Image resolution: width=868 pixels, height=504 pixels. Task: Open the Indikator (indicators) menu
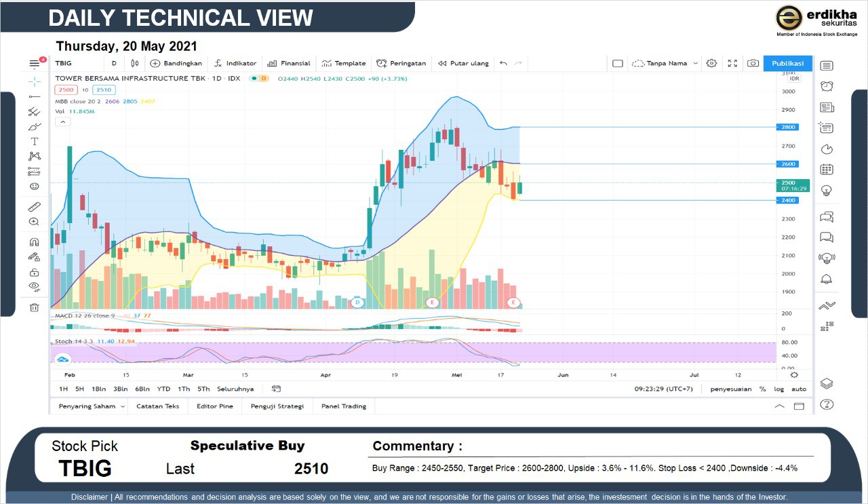coord(235,63)
